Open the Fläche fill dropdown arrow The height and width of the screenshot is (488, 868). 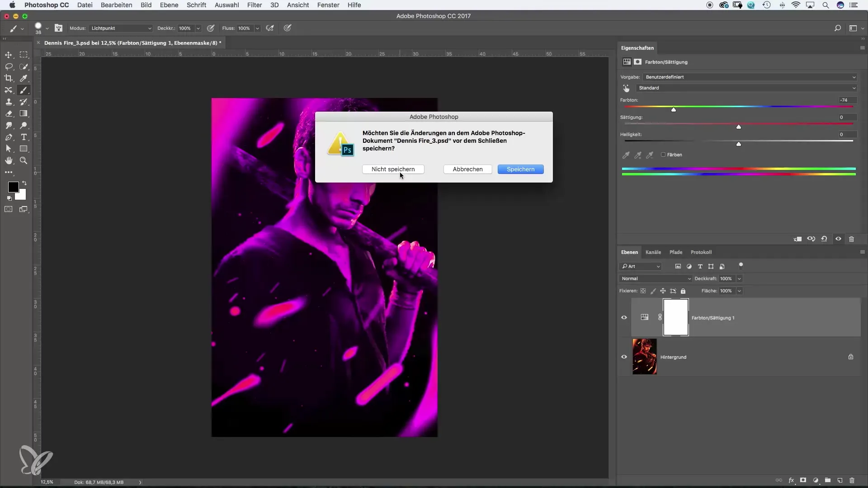pos(740,291)
